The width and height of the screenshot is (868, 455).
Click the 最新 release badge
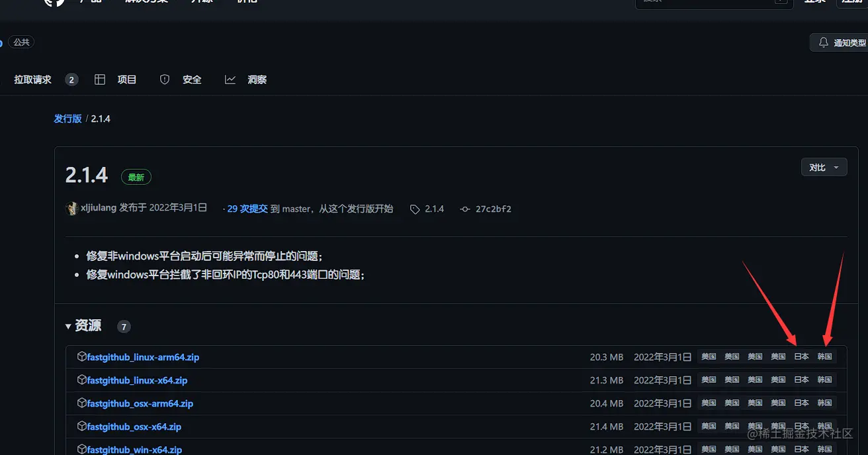coord(136,177)
